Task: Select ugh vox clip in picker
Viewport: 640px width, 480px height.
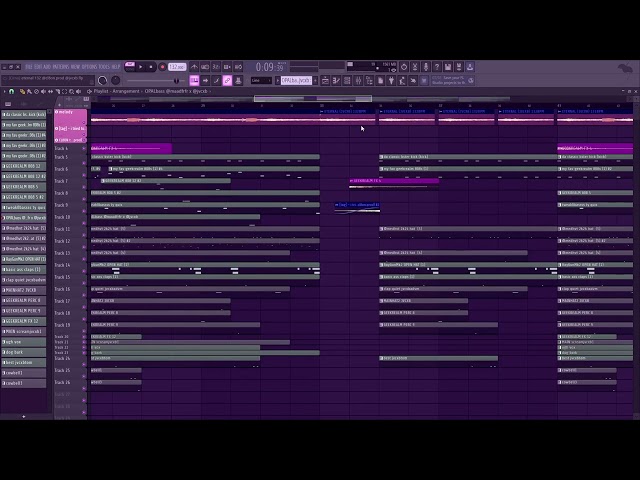Action: 24,342
